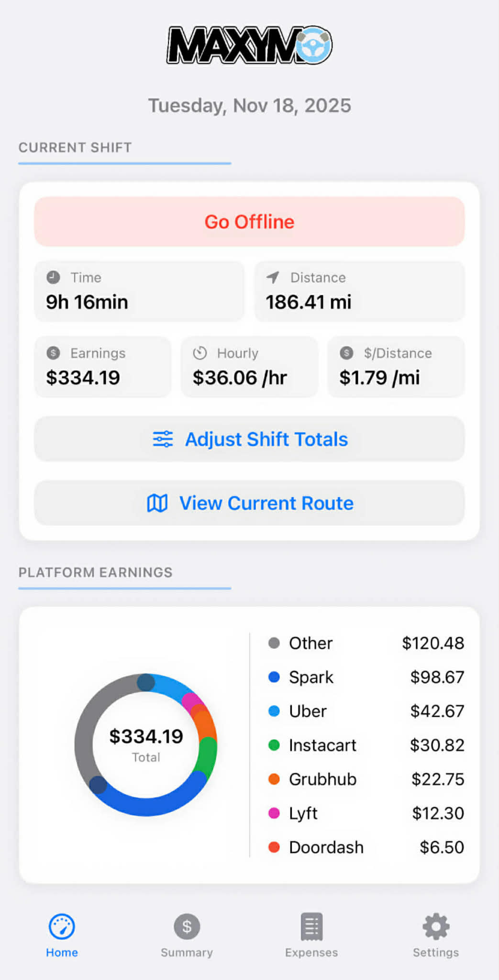Tap the donut chart total $334.19

(x=146, y=737)
